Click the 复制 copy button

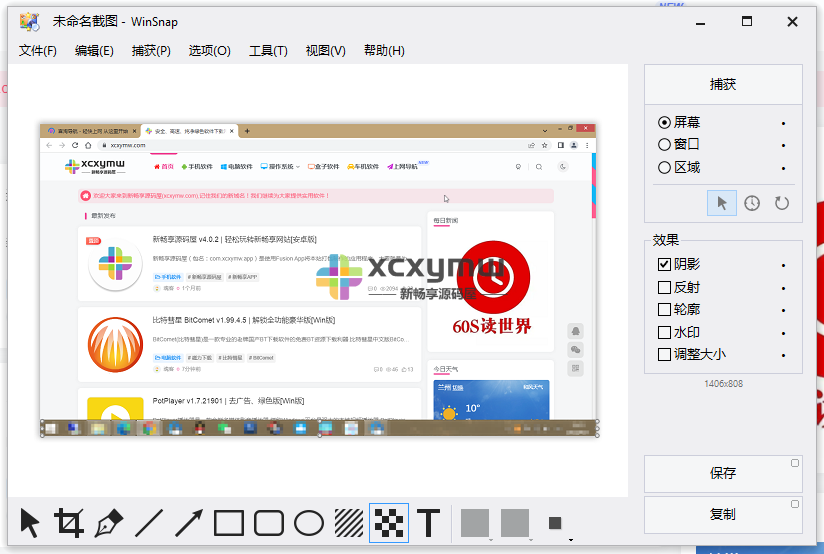723,515
